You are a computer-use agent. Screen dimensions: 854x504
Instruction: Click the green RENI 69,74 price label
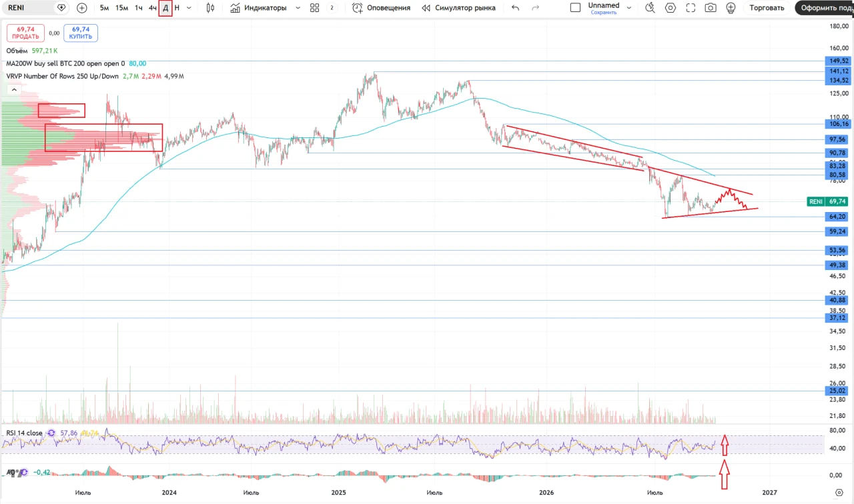[827, 201]
